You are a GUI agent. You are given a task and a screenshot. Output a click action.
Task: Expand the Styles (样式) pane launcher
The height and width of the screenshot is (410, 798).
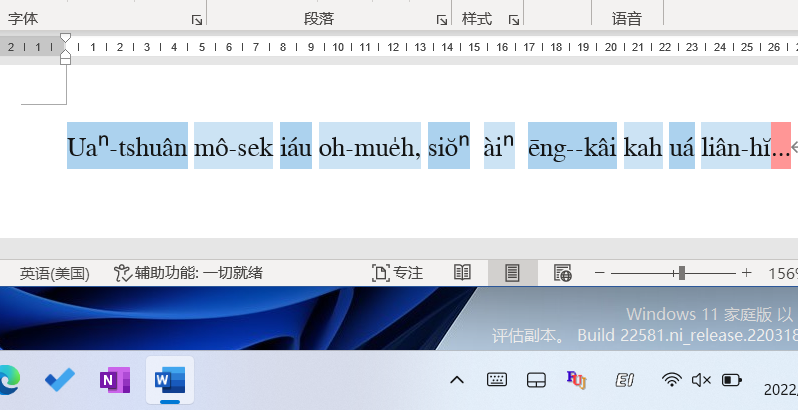[x=514, y=19]
